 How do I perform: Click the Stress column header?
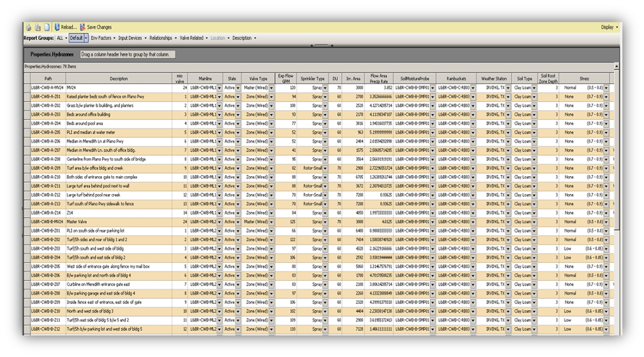pyautogui.click(x=584, y=78)
